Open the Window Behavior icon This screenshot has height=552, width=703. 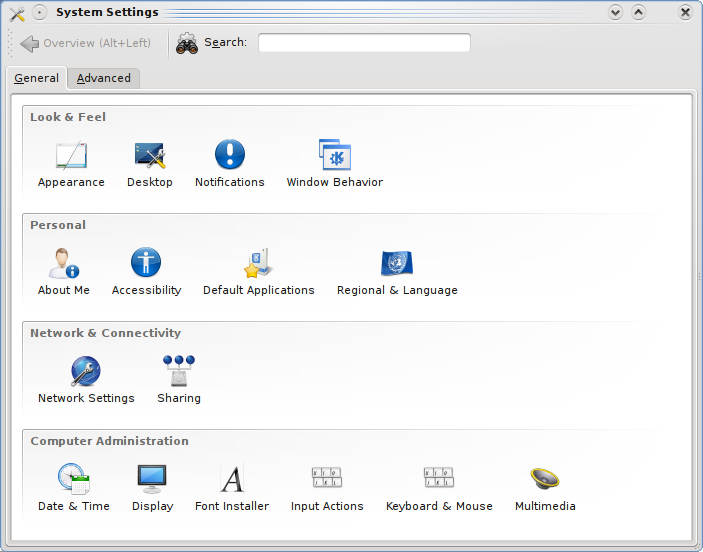pos(335,155)
